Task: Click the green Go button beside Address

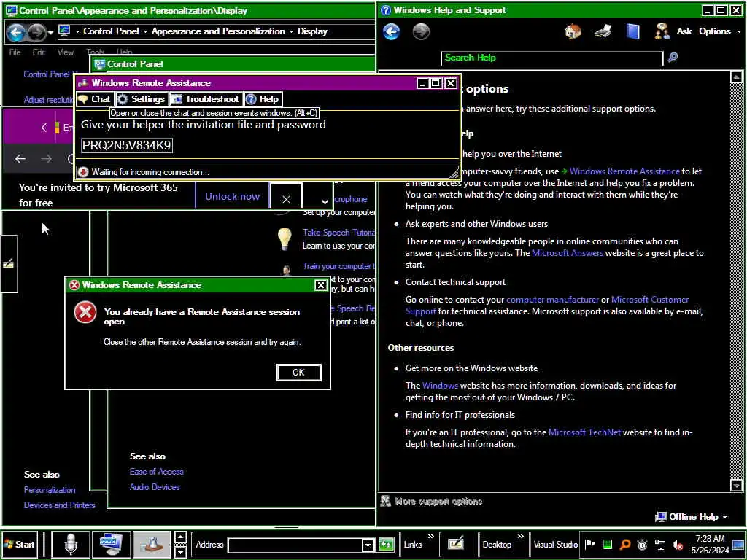Action: pos(387,545)
